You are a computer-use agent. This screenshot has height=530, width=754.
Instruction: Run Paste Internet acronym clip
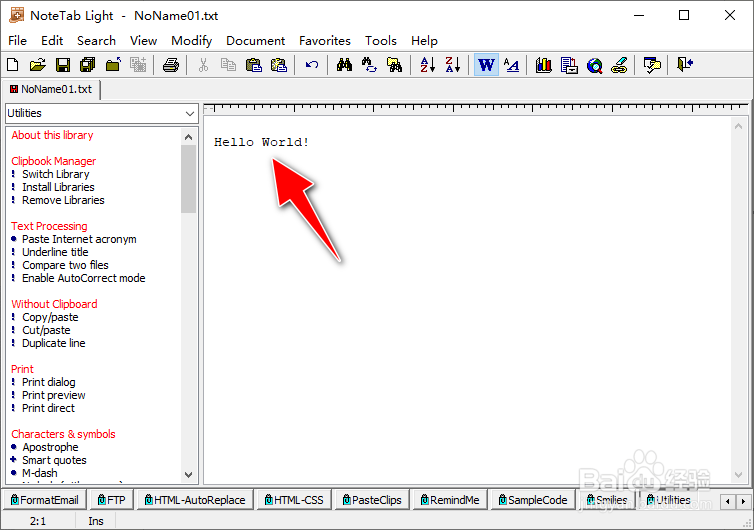tap(79, 239)
